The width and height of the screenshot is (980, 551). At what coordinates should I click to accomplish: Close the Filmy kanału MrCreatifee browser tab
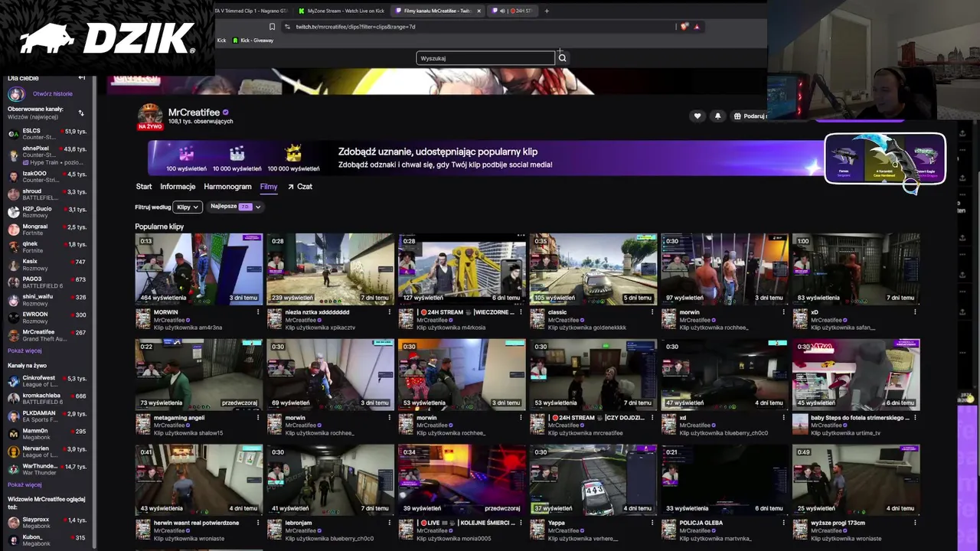[479, 11]
